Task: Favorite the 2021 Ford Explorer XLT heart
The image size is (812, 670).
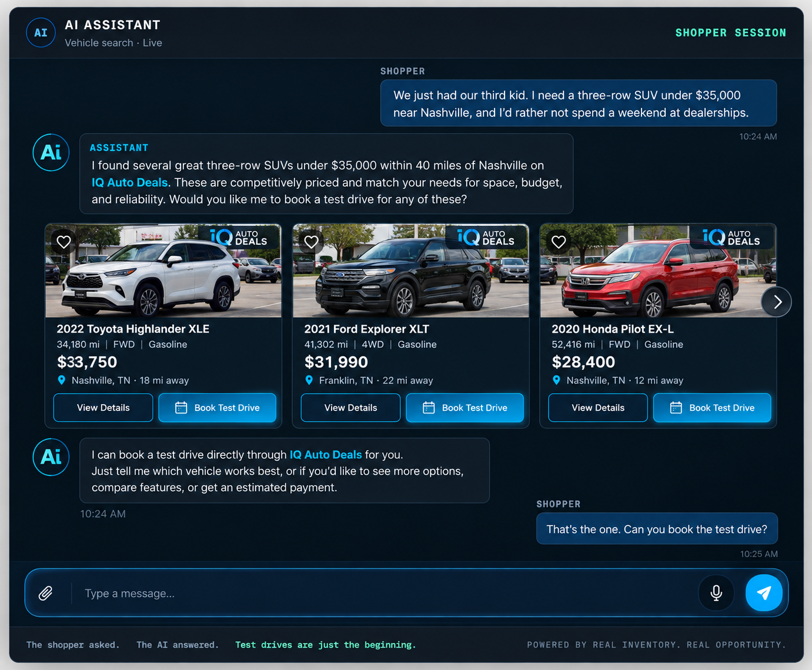Action: coord(312,241)
